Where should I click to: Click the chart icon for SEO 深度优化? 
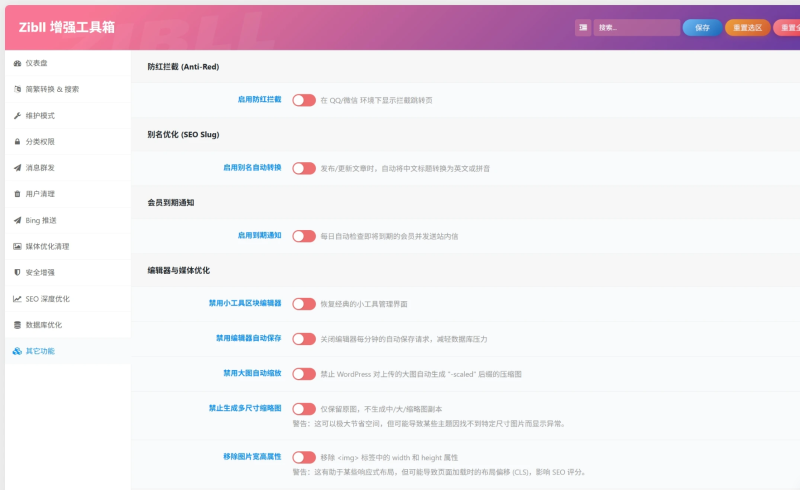point(17,299)
